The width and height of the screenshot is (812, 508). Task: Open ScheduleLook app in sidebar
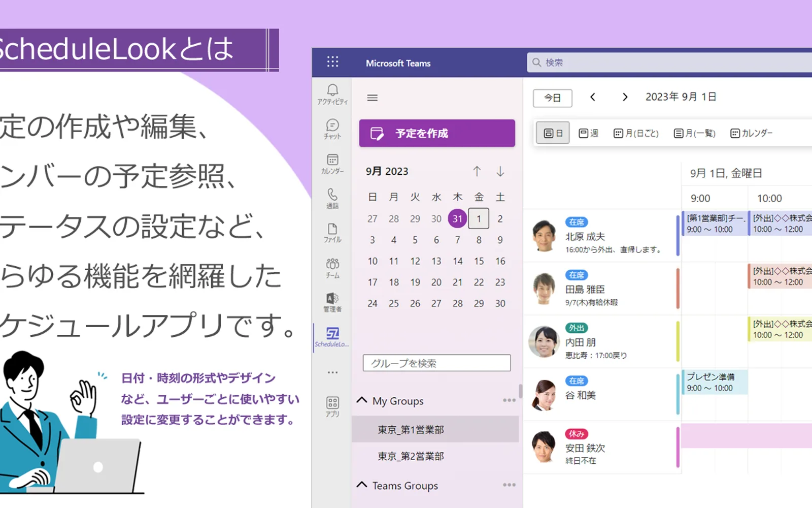332,337
